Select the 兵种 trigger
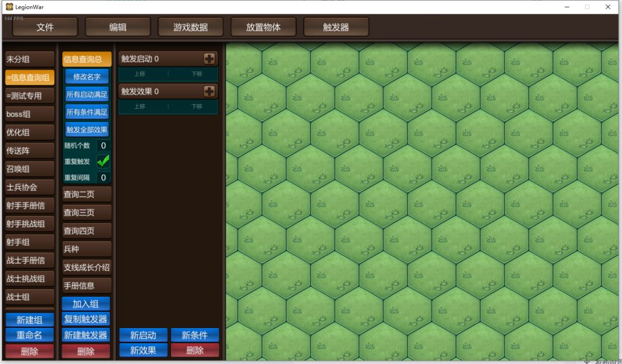622x364 pixels. pos(87,249)
